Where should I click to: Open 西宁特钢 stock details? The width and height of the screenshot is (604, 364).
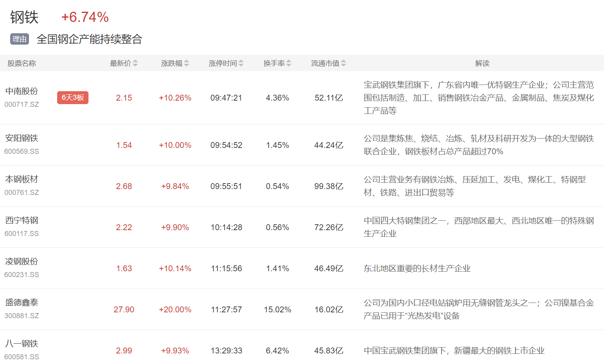pos(22,220)
